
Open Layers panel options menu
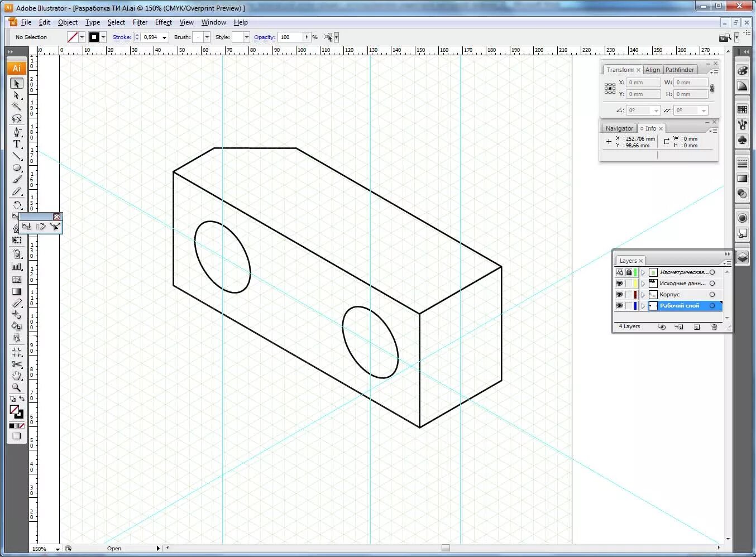(x=726, y=263)
